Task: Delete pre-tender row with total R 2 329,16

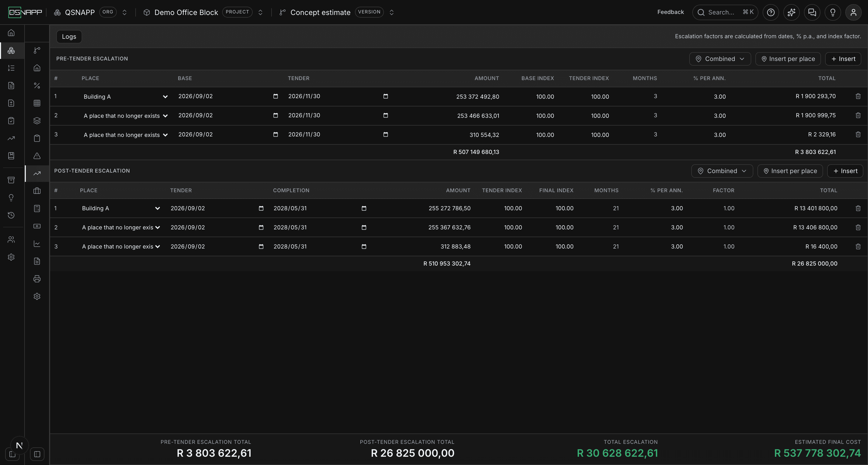Action: pos(858,134)
